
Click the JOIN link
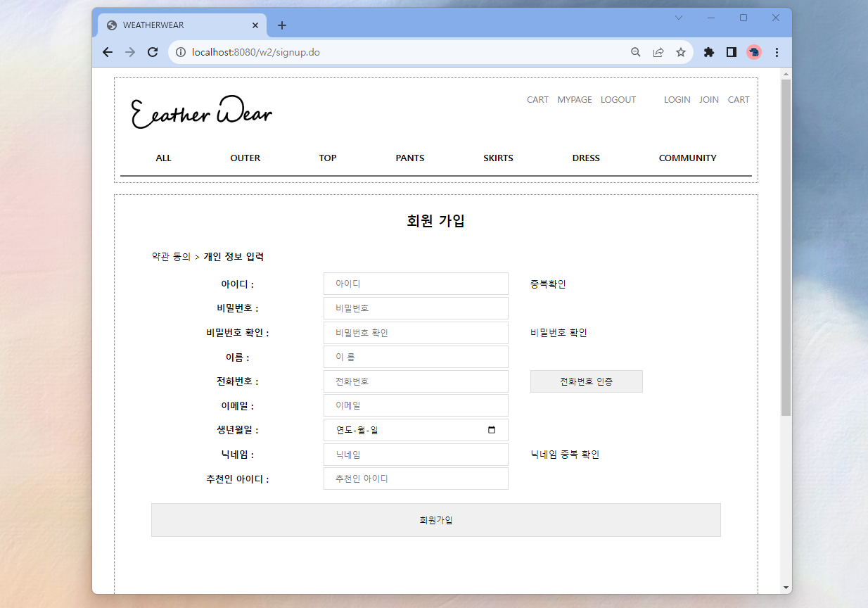click(709, 100)
